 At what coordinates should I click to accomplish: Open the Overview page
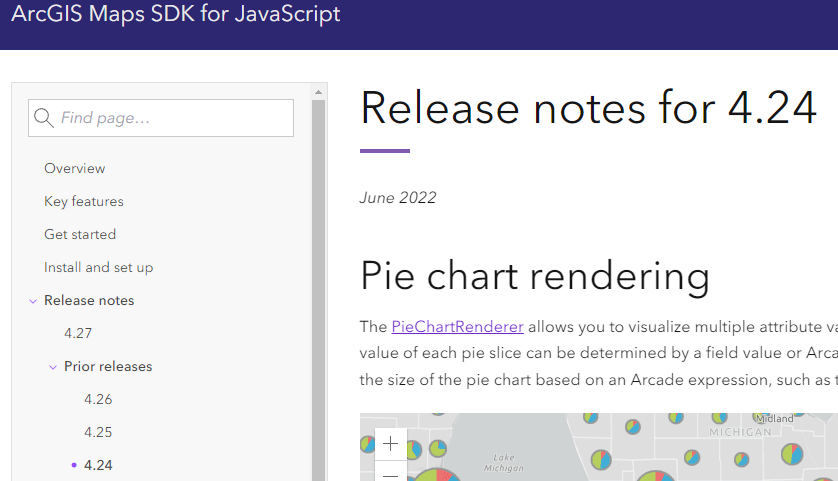pyautogui.click(x=75, y=168)
